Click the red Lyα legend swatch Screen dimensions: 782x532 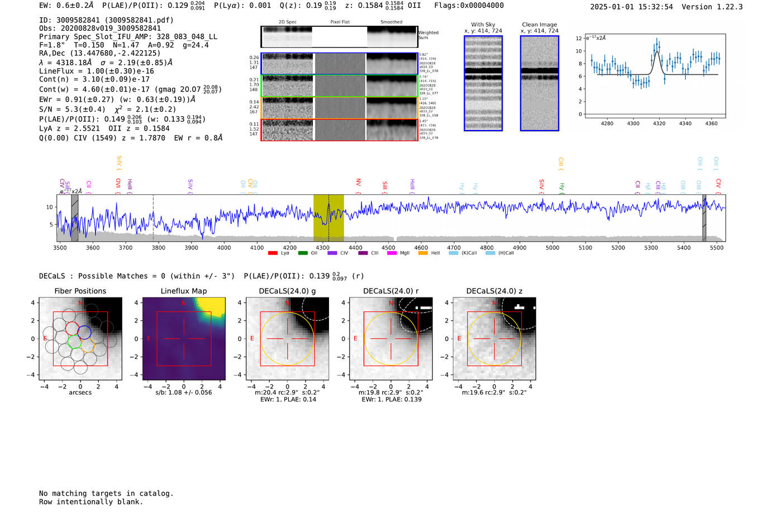(x=273, y=253)
